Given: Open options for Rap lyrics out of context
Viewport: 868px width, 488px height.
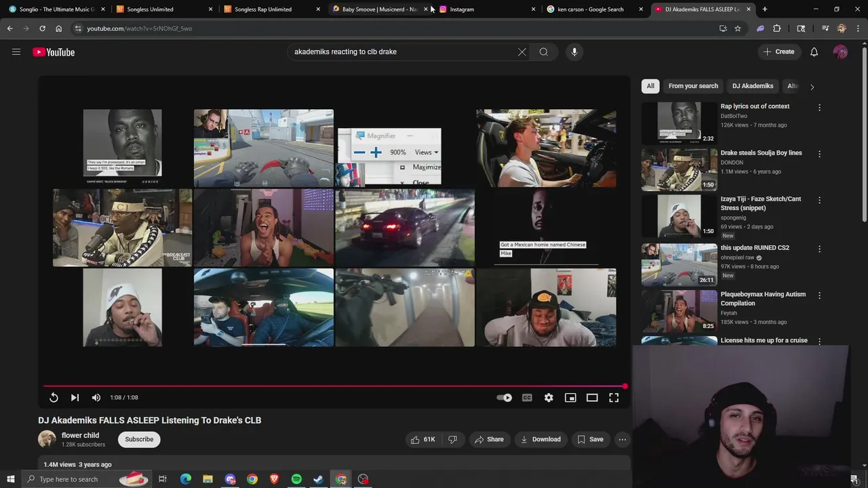Looking at the screenshot, I should pos(819,108).
